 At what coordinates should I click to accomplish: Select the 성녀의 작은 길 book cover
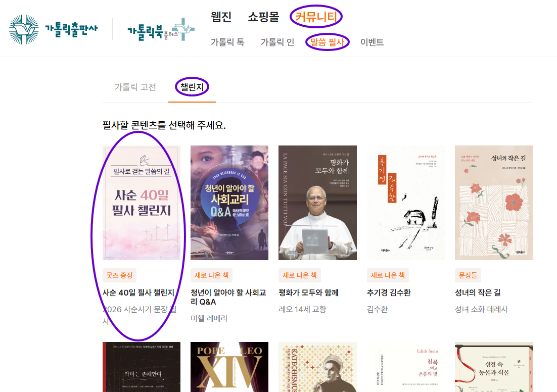click(494, 203)
